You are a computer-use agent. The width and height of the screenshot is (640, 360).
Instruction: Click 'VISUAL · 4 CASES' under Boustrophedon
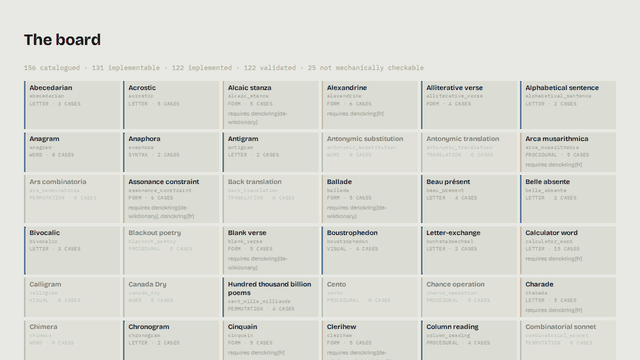tap(352, 249)
